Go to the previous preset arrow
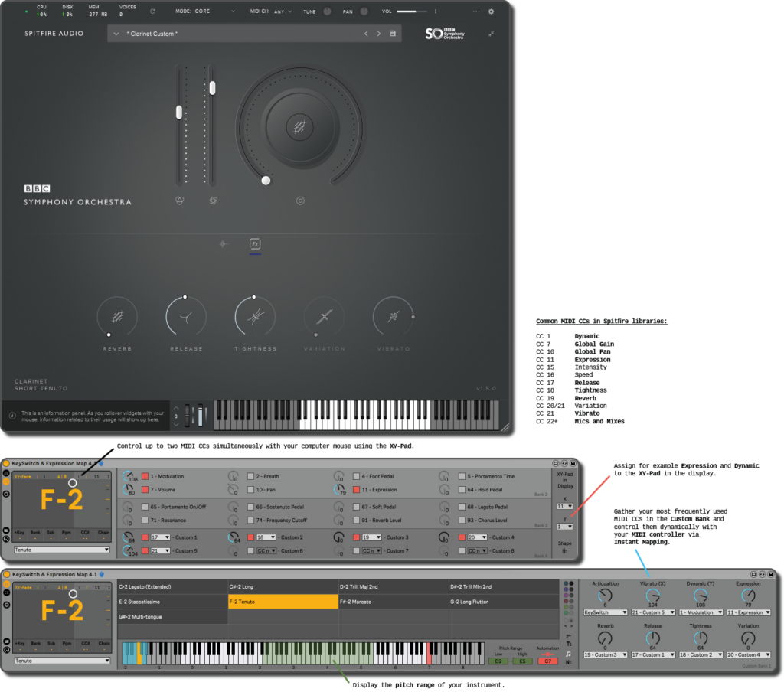The width and height of the screenshot is (784, 692). (366, 34)
